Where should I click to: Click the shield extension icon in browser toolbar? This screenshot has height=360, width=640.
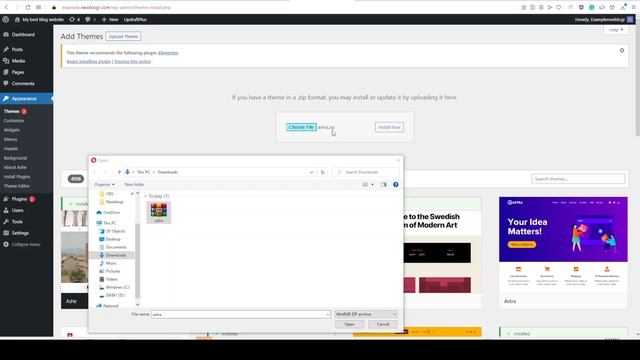tap(581, 7)
